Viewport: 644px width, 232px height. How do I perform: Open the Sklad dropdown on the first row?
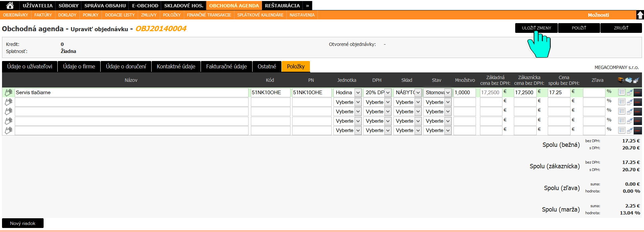click(407, 93)
